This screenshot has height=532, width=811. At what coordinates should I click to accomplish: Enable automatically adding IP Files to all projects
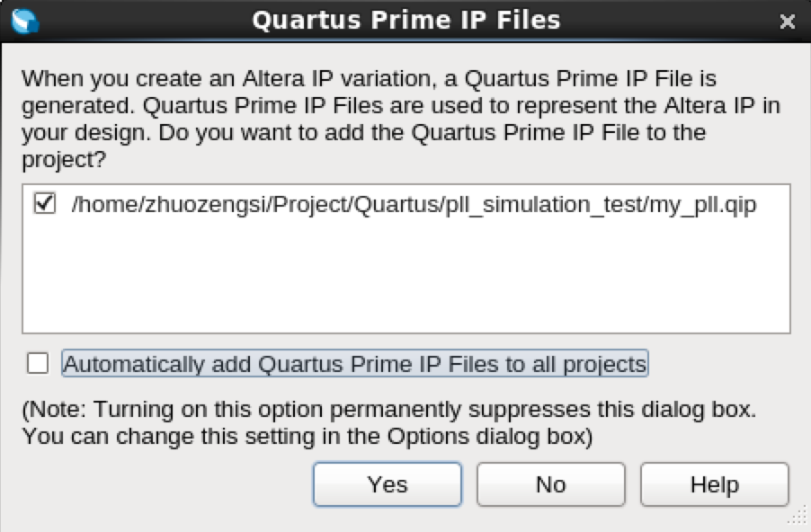38,363
